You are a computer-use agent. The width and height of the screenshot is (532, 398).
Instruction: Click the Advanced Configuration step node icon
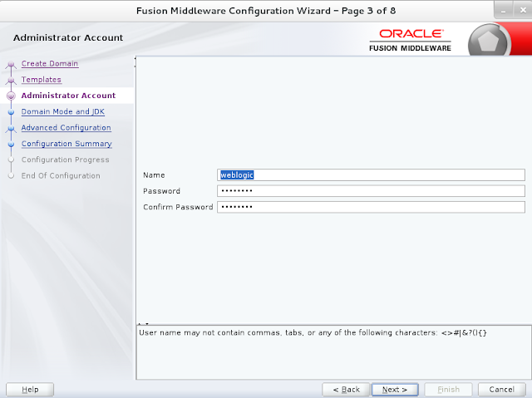(x=11, y=129)
